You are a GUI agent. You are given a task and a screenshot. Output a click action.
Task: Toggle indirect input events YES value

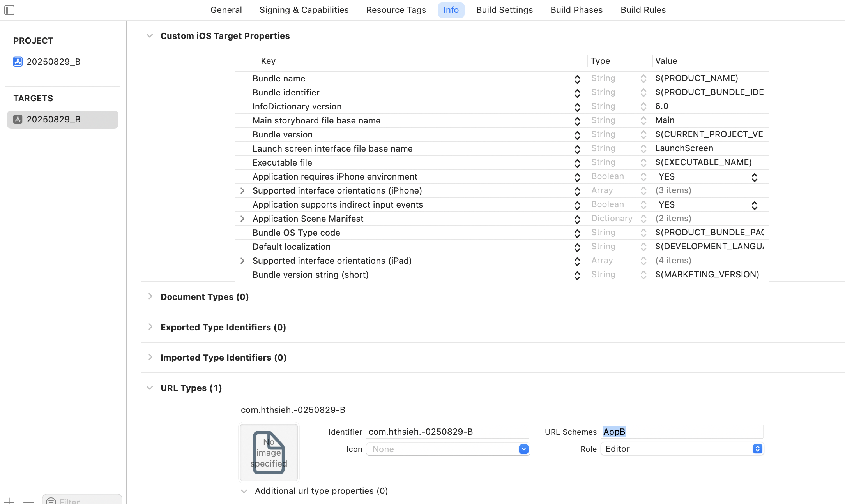coord(754,205)
